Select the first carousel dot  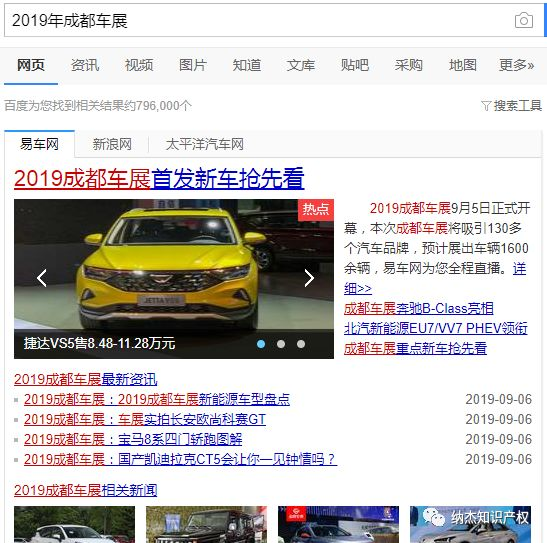pos(261,344)
